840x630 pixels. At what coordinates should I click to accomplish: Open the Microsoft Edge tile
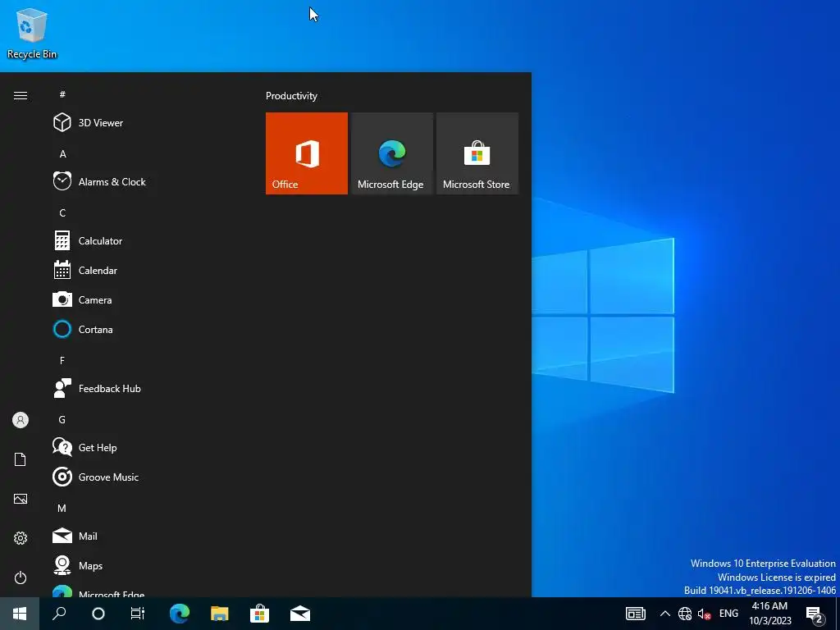[391, 153]
